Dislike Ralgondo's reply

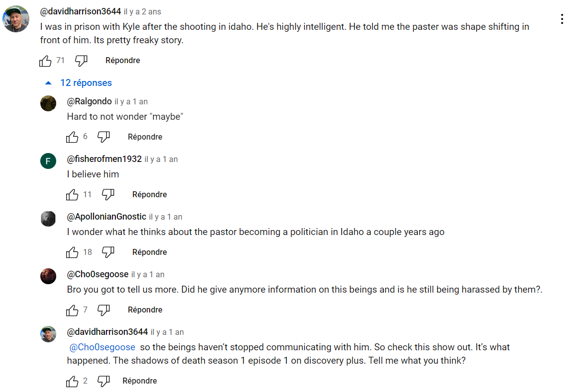tap(103, 137)
